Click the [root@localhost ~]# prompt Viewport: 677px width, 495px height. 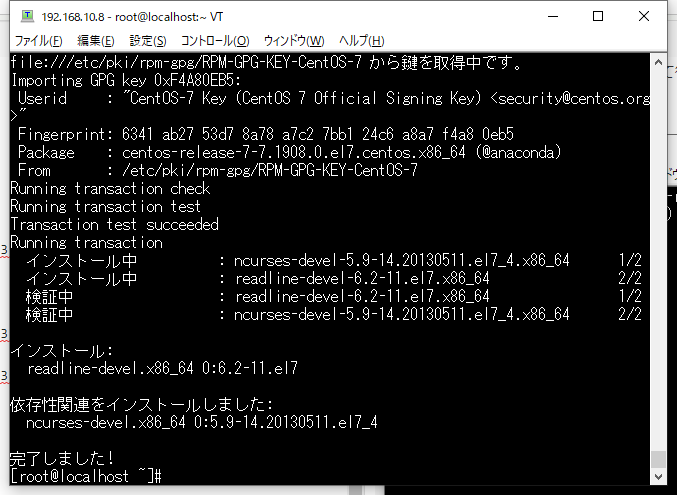coord(86,476)
